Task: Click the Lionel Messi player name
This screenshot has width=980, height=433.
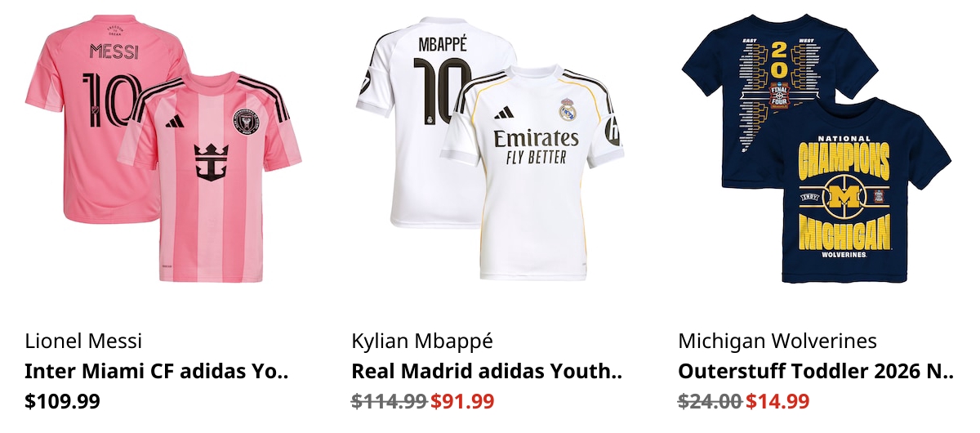Action: point(83,341)
